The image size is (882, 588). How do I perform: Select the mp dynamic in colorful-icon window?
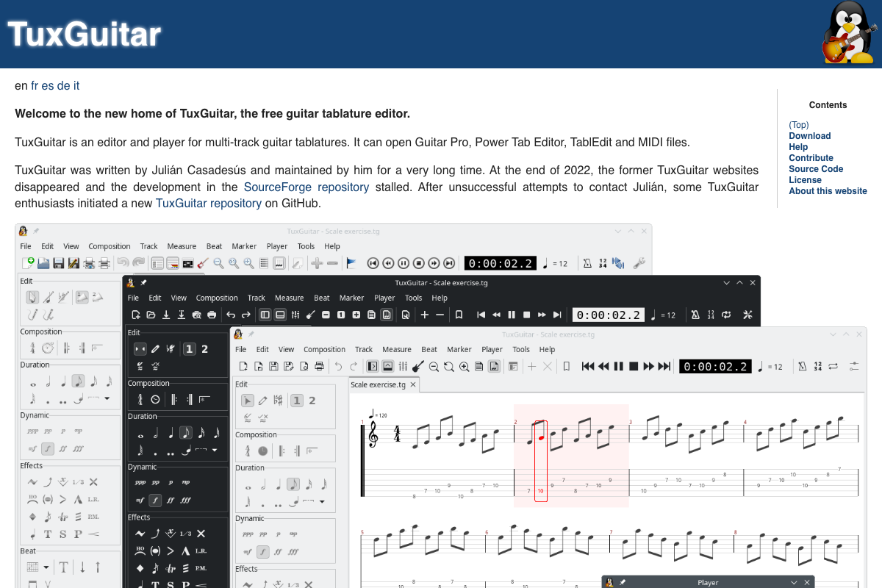[79, 431]
